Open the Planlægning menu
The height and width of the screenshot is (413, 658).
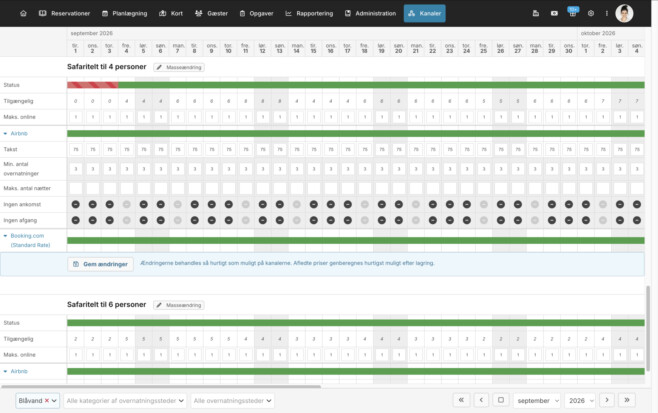tap(125, 13)
